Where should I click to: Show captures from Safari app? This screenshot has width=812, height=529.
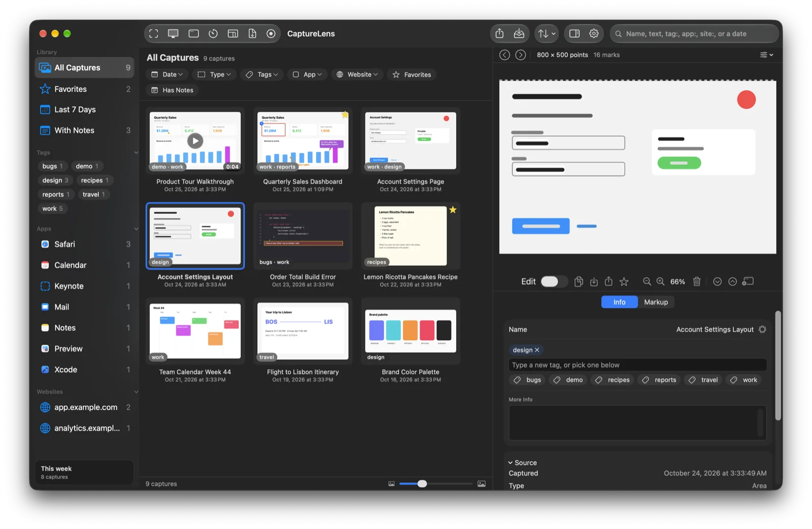point(84,244)
